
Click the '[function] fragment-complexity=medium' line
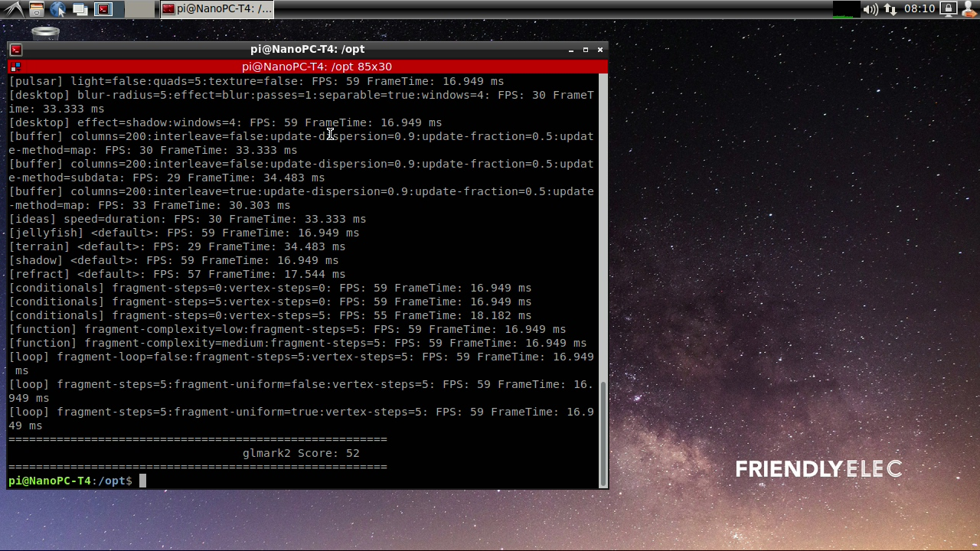[298, 343]
